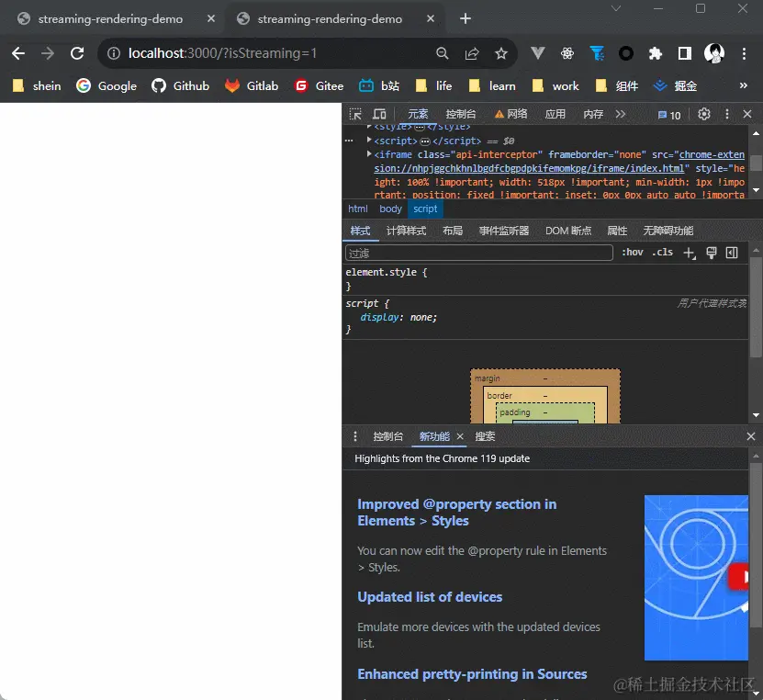Open the drawer three-dot menu
The image size is (763, 700).
[355, 436]
